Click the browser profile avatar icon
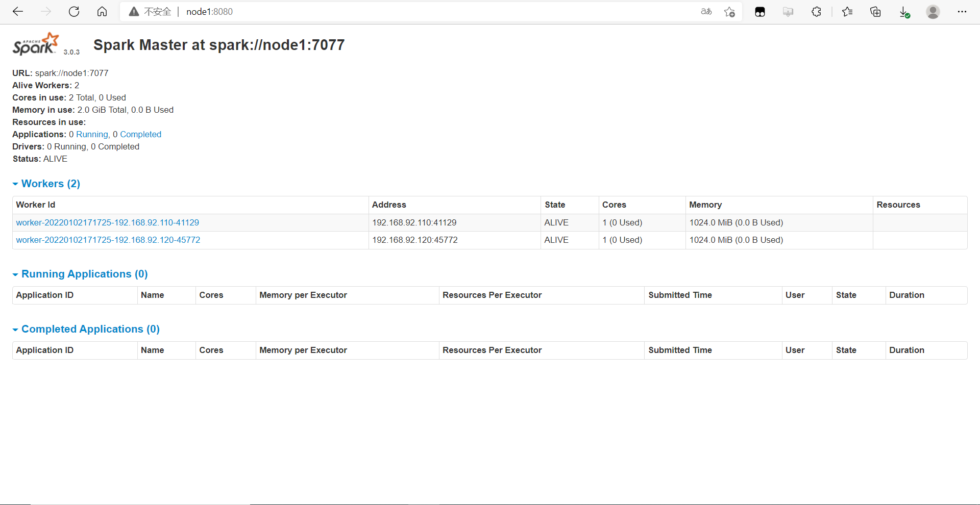The width and height of the screenshot is (980, 505). point(933,12)
